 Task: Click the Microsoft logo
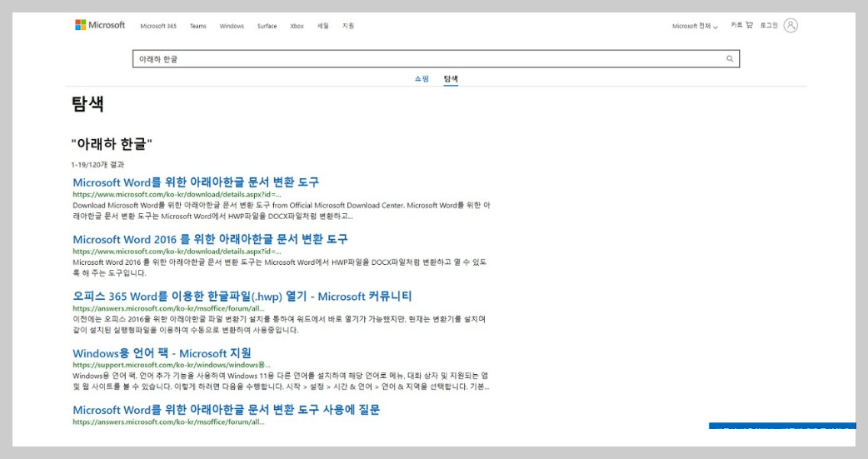pyautogui.click(x=100, y=25)
